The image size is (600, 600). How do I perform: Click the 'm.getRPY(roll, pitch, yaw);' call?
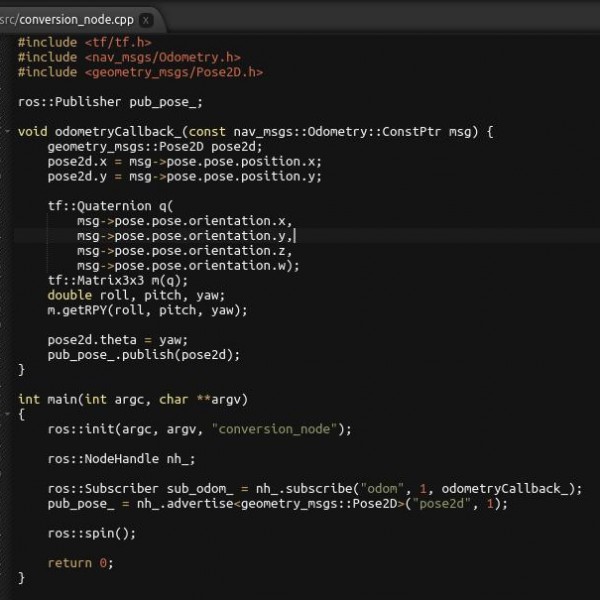click(147, 310)
